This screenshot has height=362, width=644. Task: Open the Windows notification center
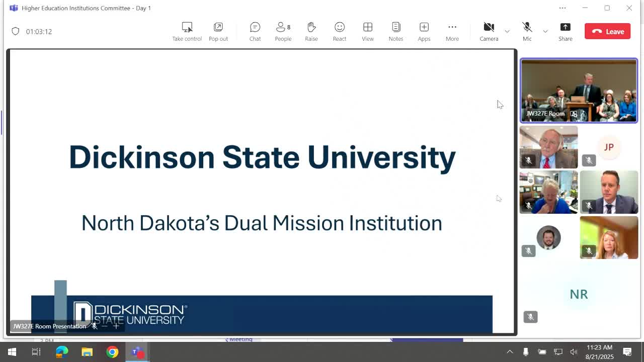tap(627, 352)
